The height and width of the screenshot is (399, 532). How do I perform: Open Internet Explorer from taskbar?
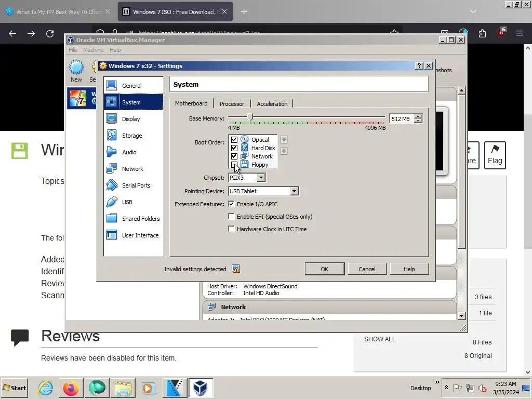pos(46,388)
